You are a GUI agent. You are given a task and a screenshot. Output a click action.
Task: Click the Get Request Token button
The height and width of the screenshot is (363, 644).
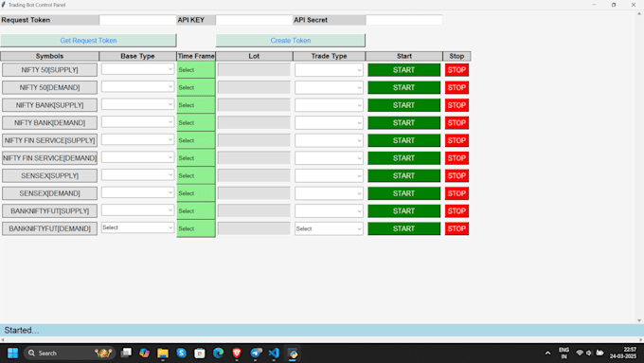pos(88,41)
